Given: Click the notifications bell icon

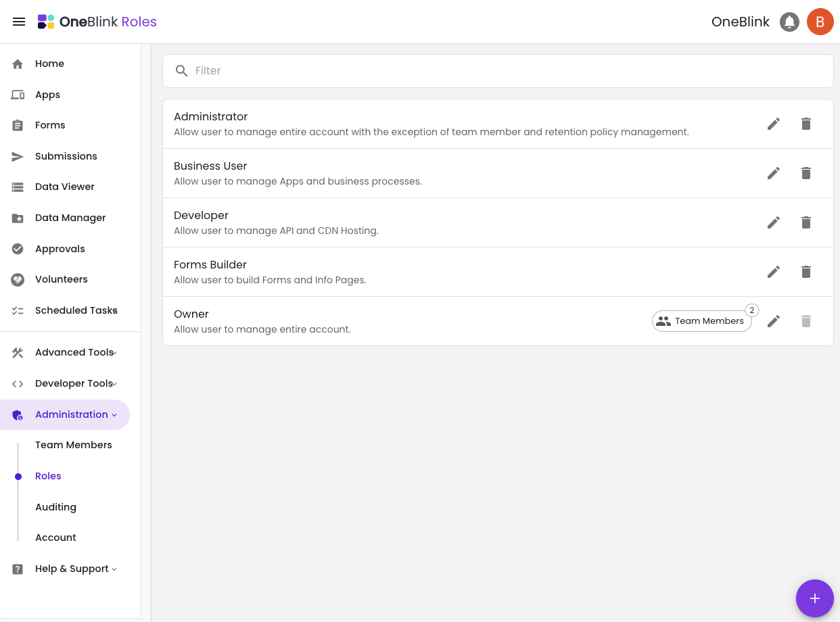Looking at the screenshot, I should (789, 22).
